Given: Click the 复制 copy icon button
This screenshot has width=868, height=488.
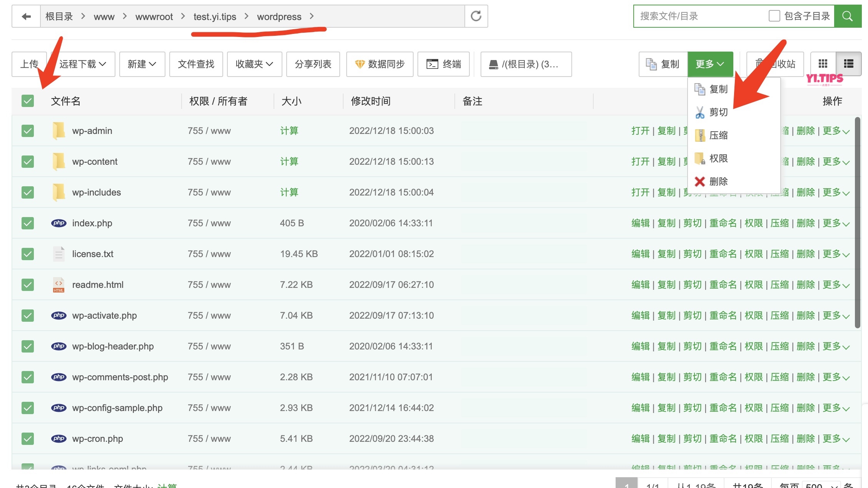Looking at the screenshot, I should pos(651,64).
